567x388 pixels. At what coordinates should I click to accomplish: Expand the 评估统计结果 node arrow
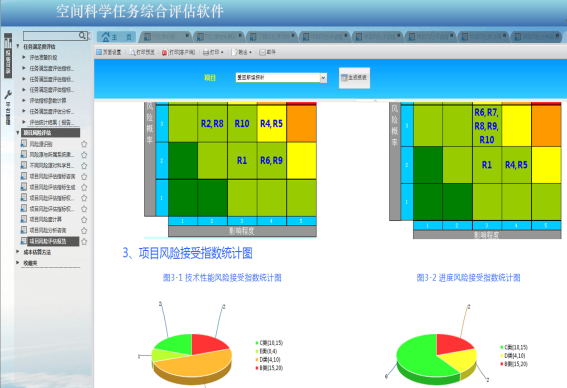coord(24,122)
